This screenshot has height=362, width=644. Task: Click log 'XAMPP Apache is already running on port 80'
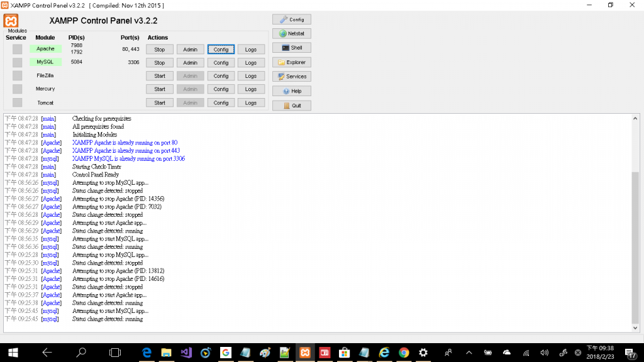tap(125, 143)
